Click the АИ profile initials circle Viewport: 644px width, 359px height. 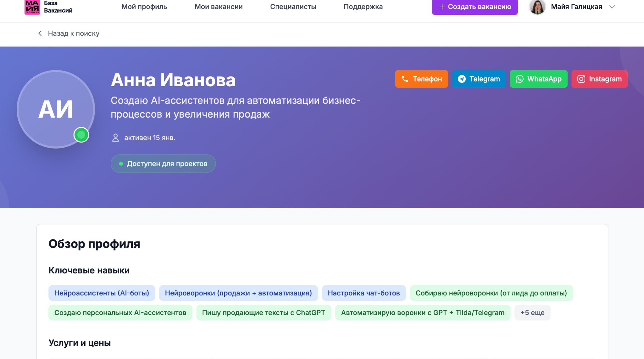(x=57, y=109)
